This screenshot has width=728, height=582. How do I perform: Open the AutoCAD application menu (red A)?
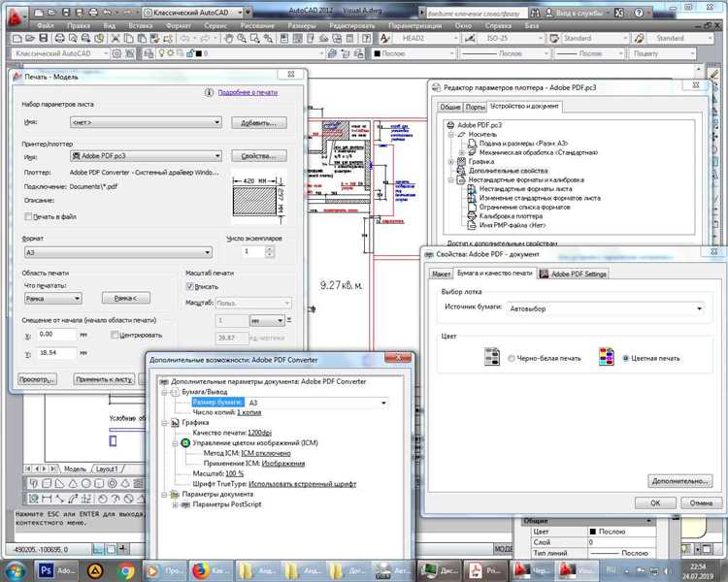tap(16, 16)
